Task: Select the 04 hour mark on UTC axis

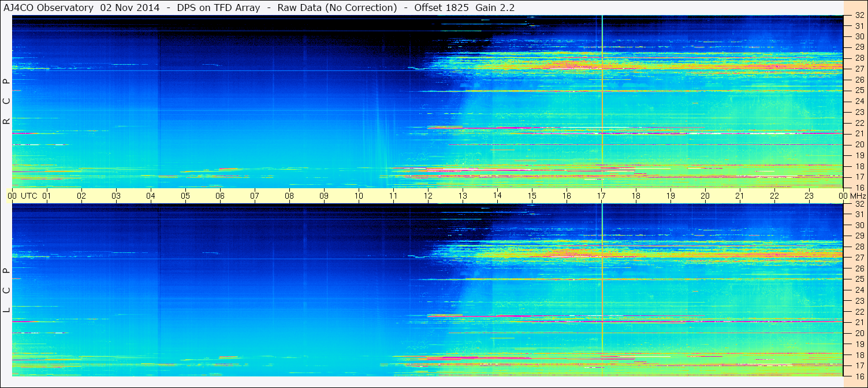Action: click(x=151, y=196)
